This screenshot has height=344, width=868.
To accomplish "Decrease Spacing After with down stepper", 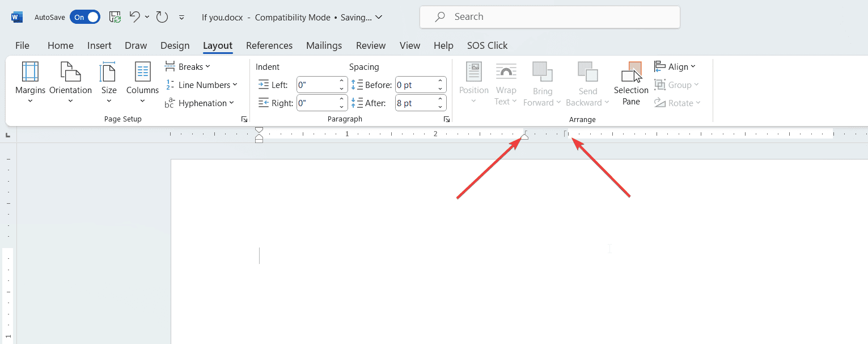I will (x=441, y=107).
